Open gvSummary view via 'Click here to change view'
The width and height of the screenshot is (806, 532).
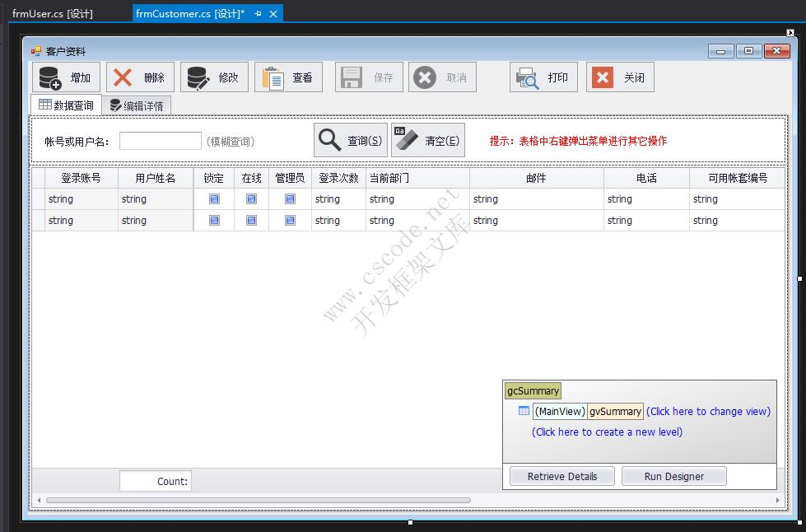pyautogui.click(x=708, y=411)
